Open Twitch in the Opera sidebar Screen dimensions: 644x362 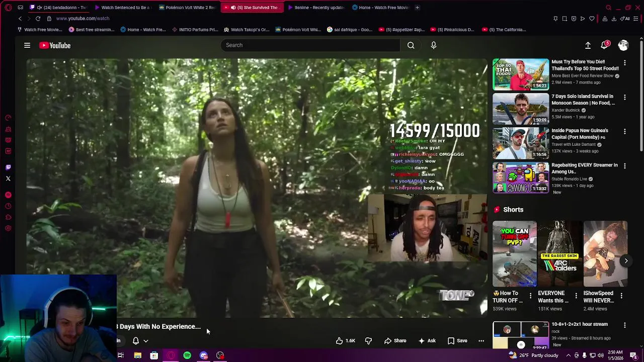[8, 167]
